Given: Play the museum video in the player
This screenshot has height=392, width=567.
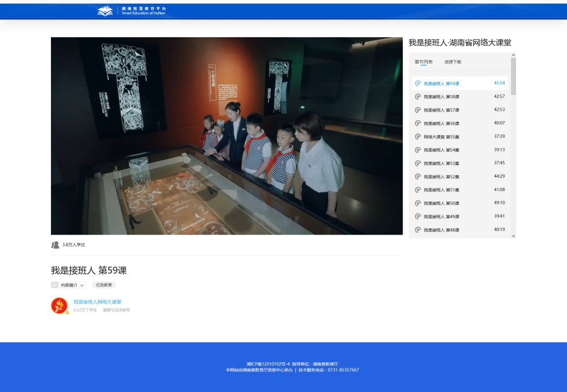Looking at the screenshot, I should (x=227, y=136).
